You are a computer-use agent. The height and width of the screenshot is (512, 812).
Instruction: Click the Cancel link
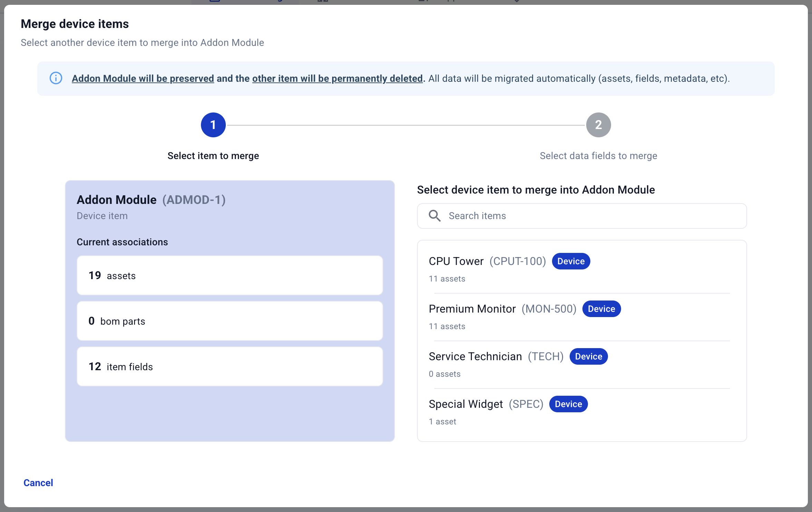point(38,483)
